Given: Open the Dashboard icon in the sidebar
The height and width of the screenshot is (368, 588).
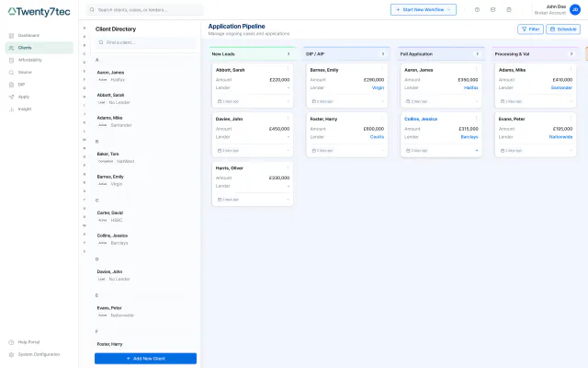Looking at the screenshot, I should [11, 36].
